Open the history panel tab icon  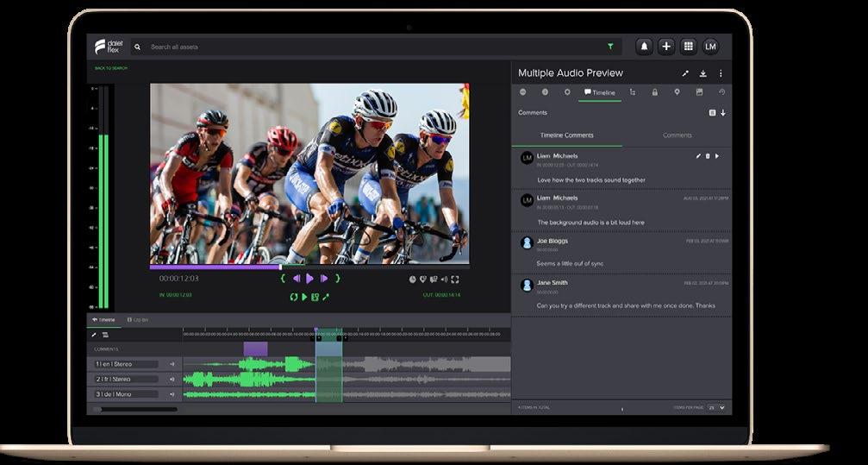(x=721, y=92)
